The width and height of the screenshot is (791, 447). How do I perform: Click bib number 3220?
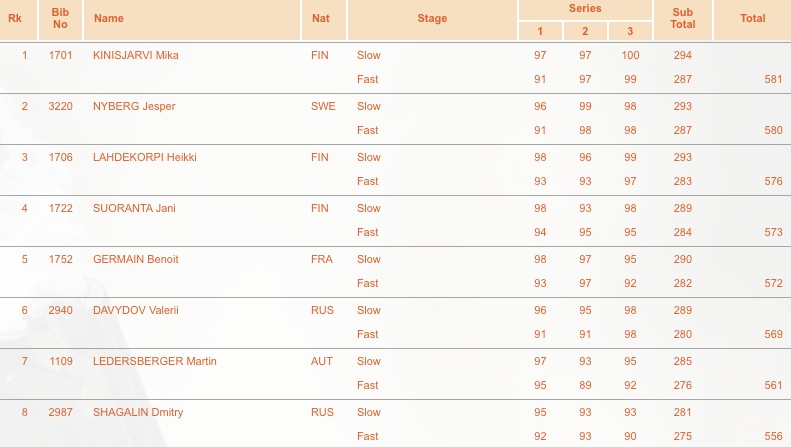(x=61, y=106)
